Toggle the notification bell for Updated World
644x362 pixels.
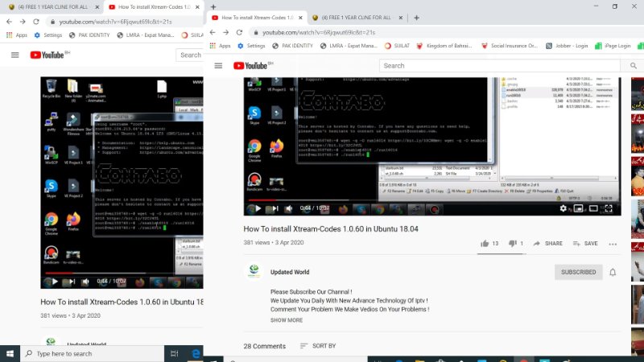613,272
